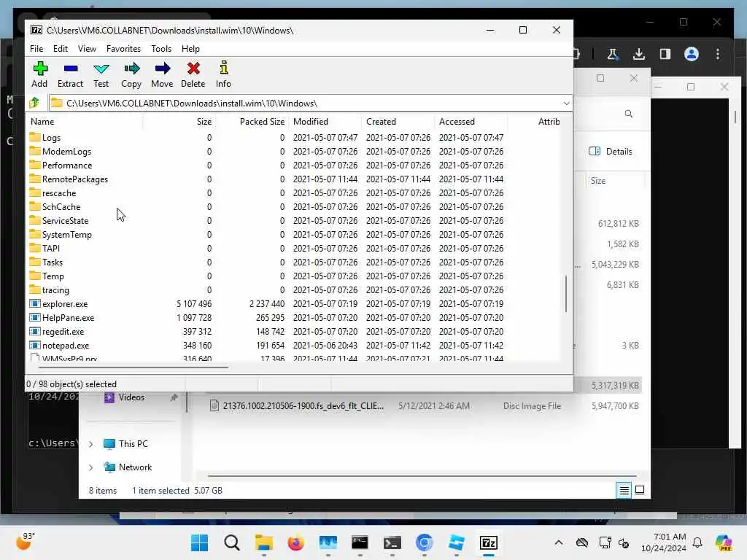Open Chrome from taskbar
The image size is (747, 560).
(x=424, y=542)
